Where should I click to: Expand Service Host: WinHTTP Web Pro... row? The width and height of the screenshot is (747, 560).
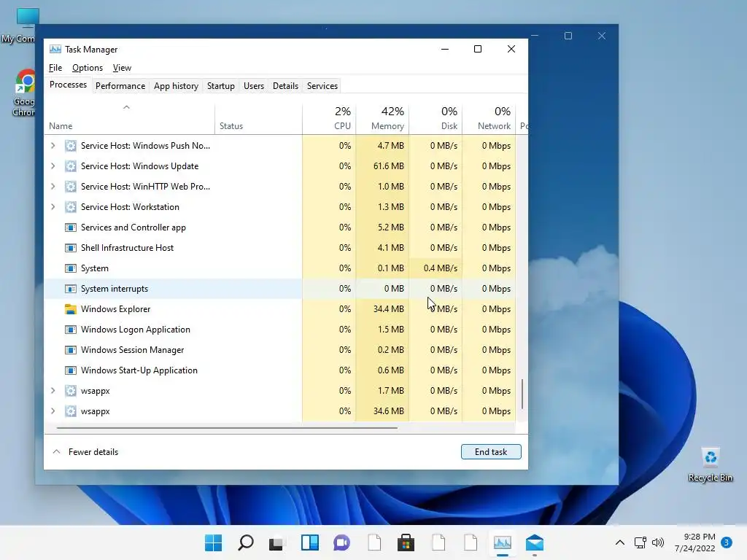tap(53, 187)
